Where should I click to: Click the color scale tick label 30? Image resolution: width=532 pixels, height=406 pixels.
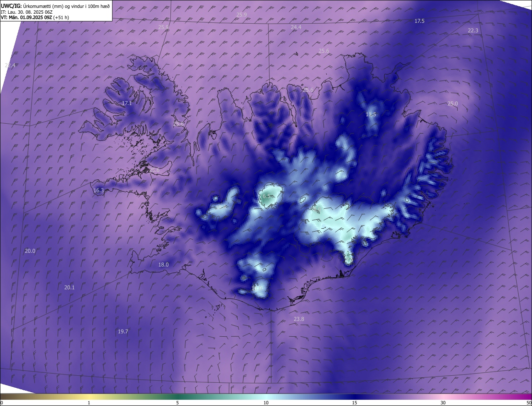click(443, 403)
